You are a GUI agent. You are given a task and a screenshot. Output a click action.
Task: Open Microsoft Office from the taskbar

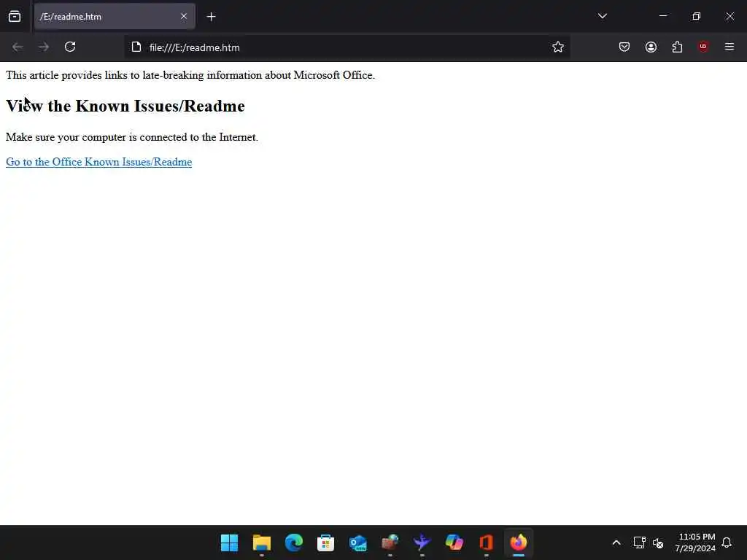(x=486, y=542)
